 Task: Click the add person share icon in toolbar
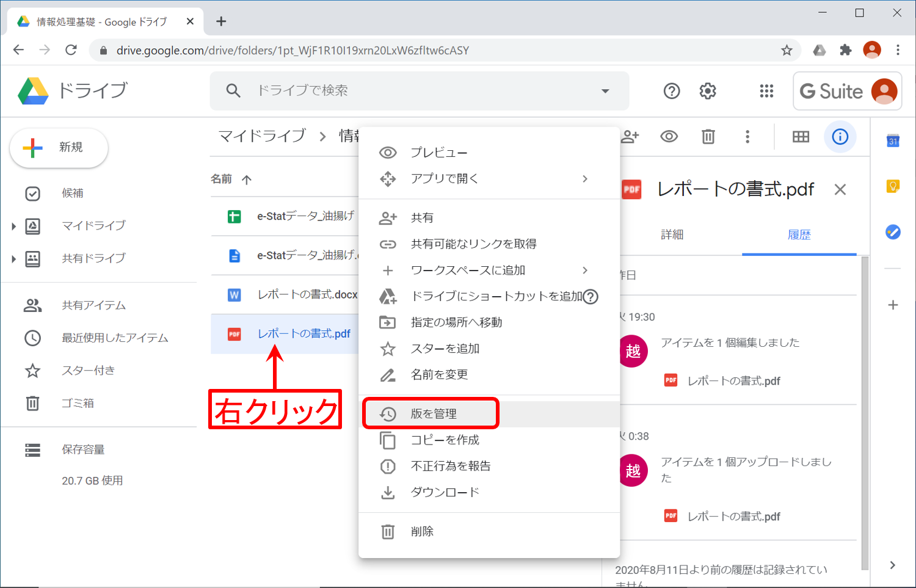point(630,137)
